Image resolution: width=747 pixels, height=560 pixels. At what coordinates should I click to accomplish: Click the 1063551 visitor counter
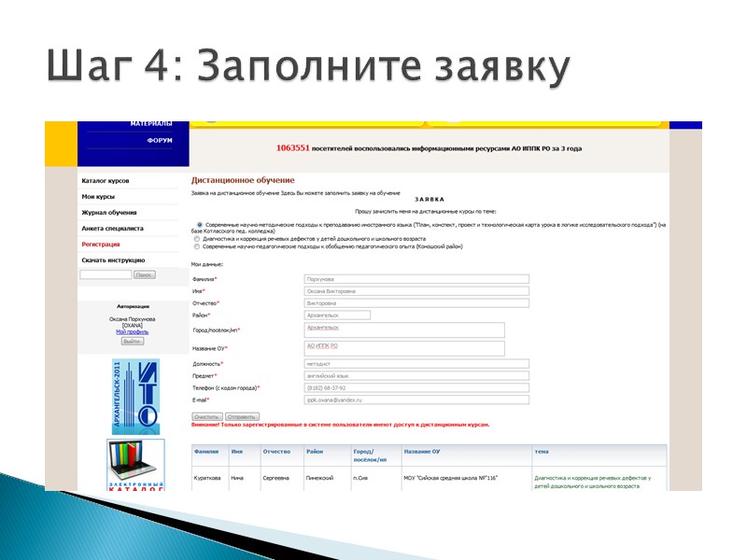coord(292,148)
